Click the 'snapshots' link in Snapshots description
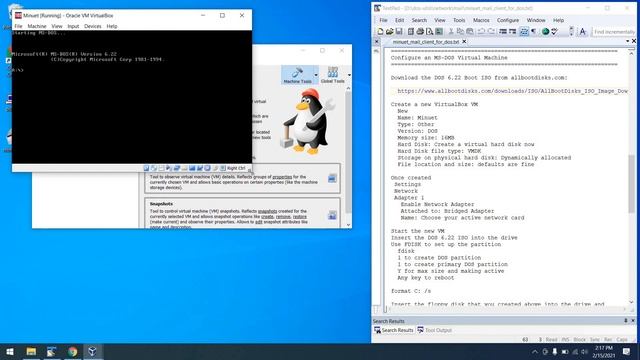 pos(267,211)
